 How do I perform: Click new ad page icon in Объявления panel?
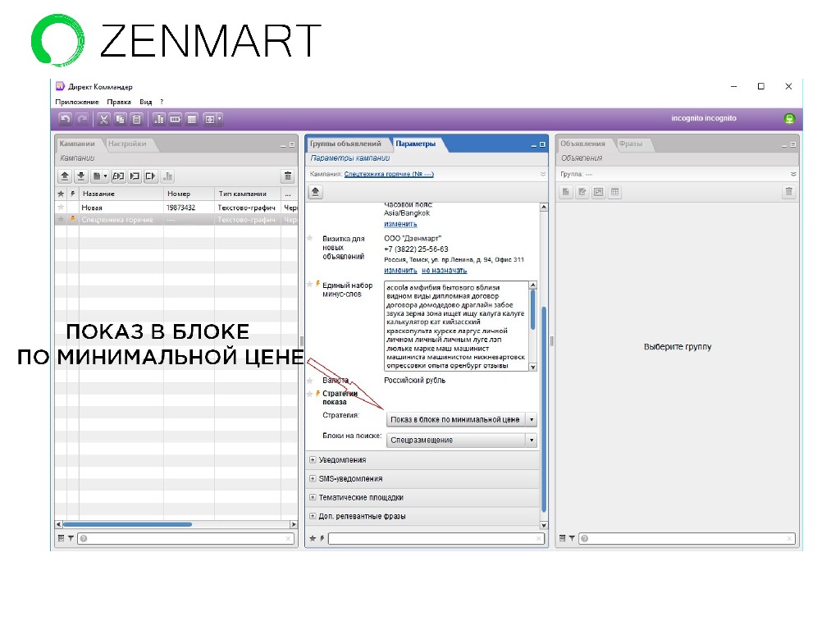pos(566,192)
